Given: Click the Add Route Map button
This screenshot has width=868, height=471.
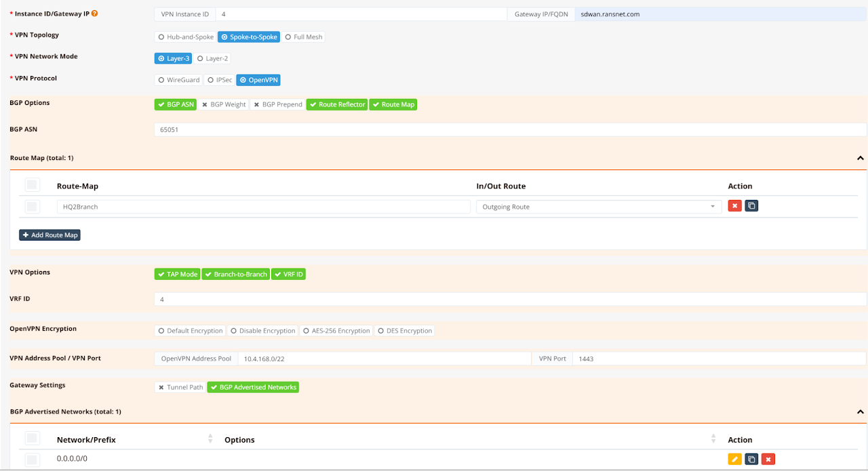Looking at the screenshot, I should coord(50,235).
